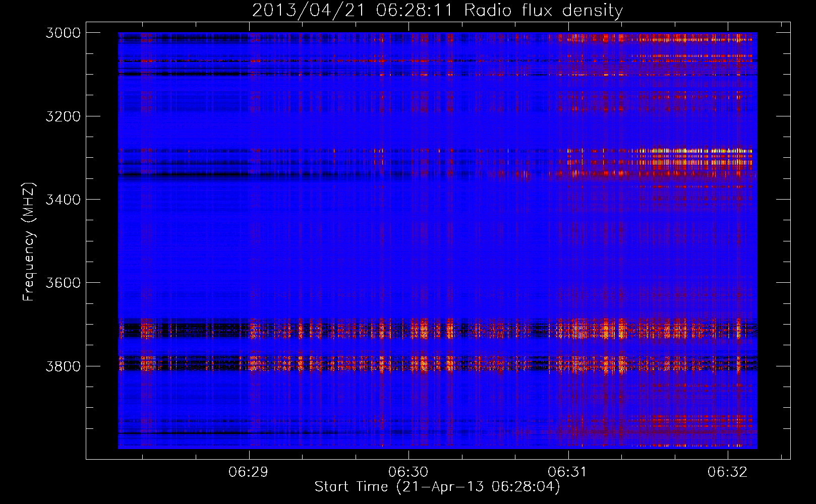
Task: Click the 3800 frequency axis label
Action: [x=63, y=366]
